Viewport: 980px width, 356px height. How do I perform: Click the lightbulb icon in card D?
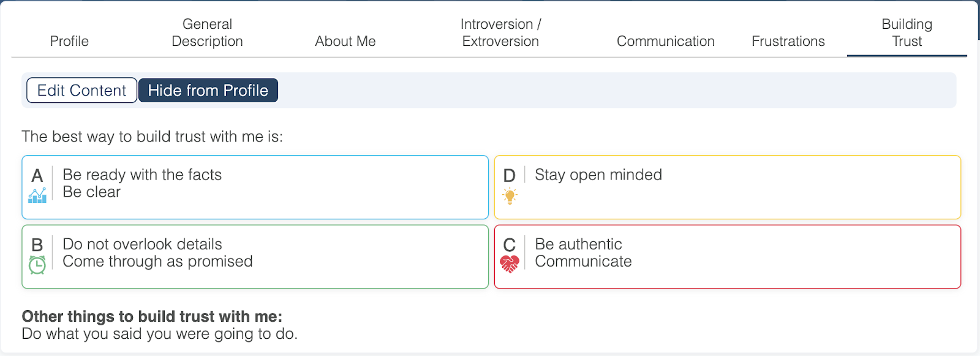[x=510, y=196]
